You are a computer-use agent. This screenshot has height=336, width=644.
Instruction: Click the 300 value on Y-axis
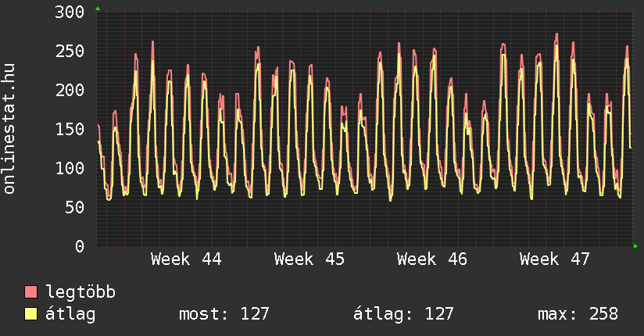pyautogui.click(x=70, y=13)
